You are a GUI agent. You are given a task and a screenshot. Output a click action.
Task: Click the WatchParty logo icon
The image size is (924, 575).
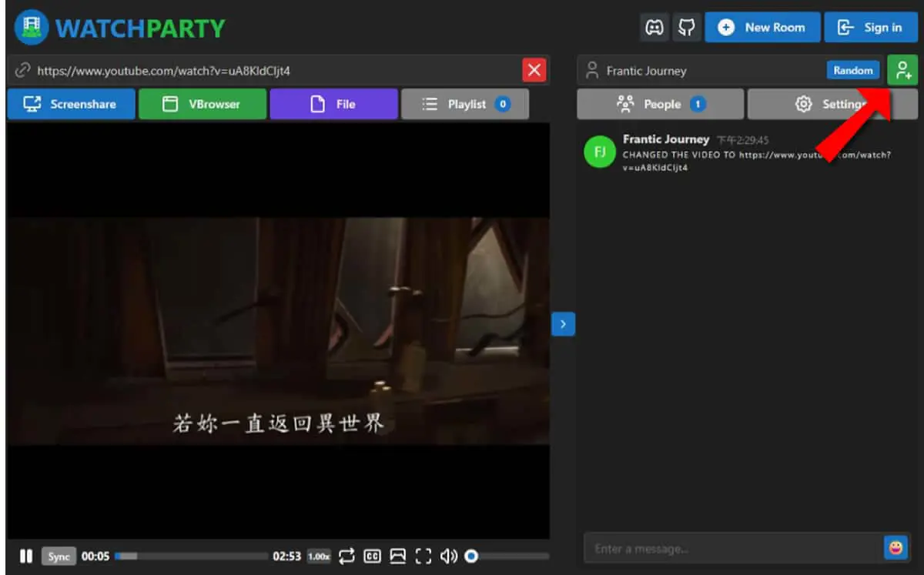click(x=32, y=28)
